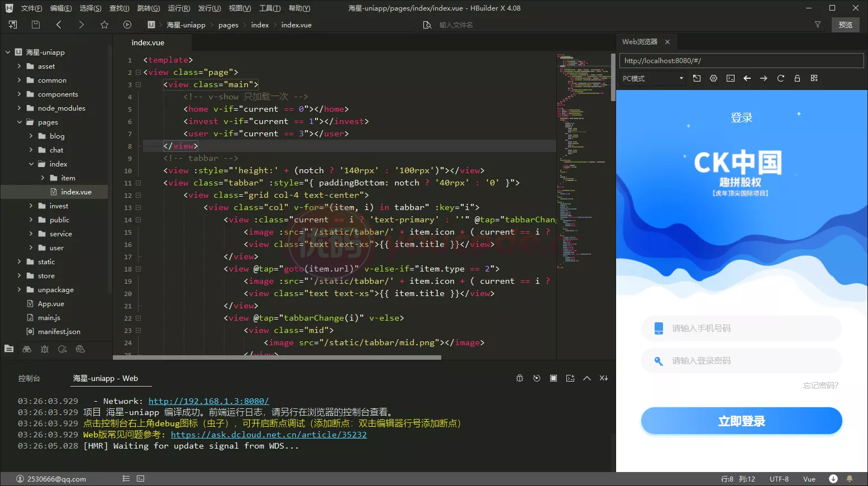This screenshot has width=868, height=486.
Task: Switch to the 控制台 console tab
Action: click(29, 378)
